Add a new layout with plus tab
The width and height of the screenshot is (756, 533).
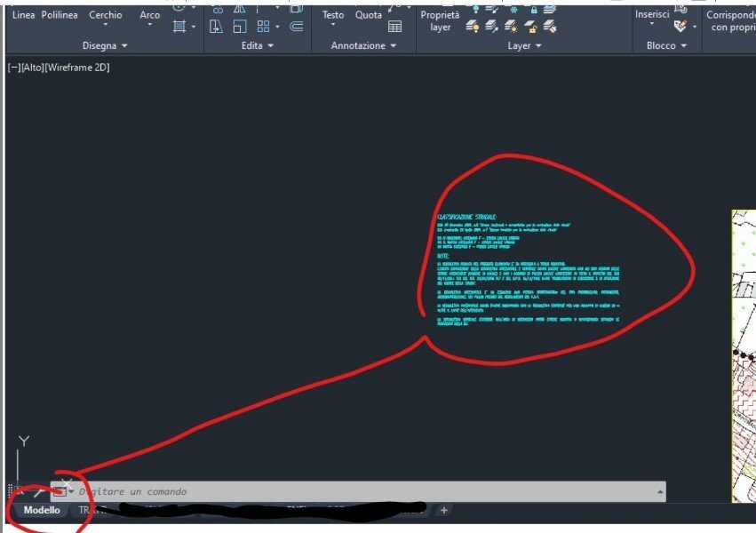pos(443,510)
